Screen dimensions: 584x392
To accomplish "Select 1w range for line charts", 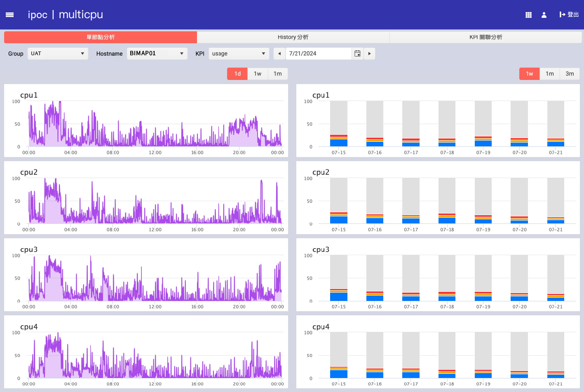I will [x=258, y=74].
